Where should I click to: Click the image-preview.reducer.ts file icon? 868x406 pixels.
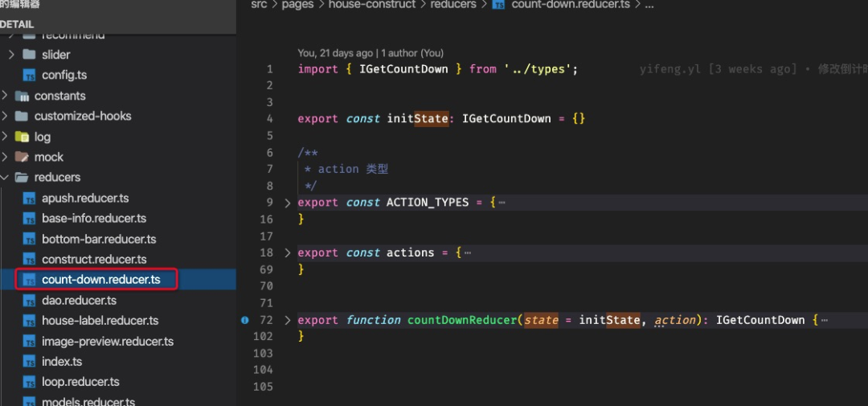coord(30,341)
